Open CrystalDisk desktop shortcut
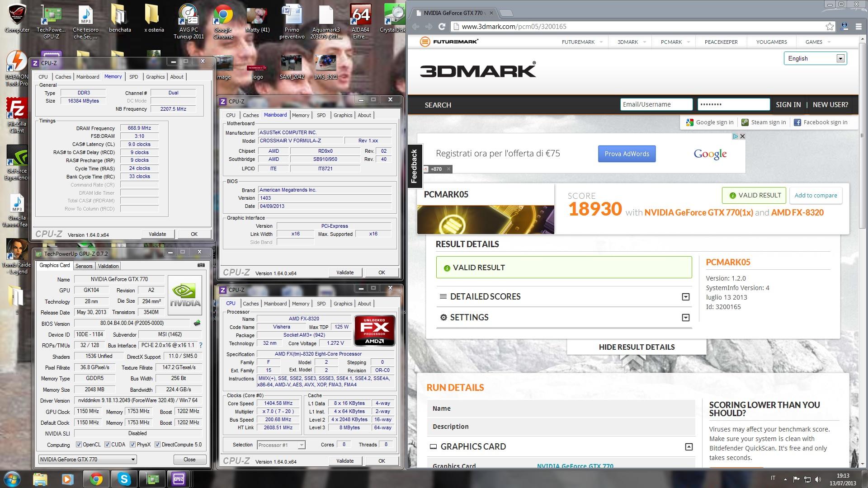 pyautogui.click(x=393, y=19)
